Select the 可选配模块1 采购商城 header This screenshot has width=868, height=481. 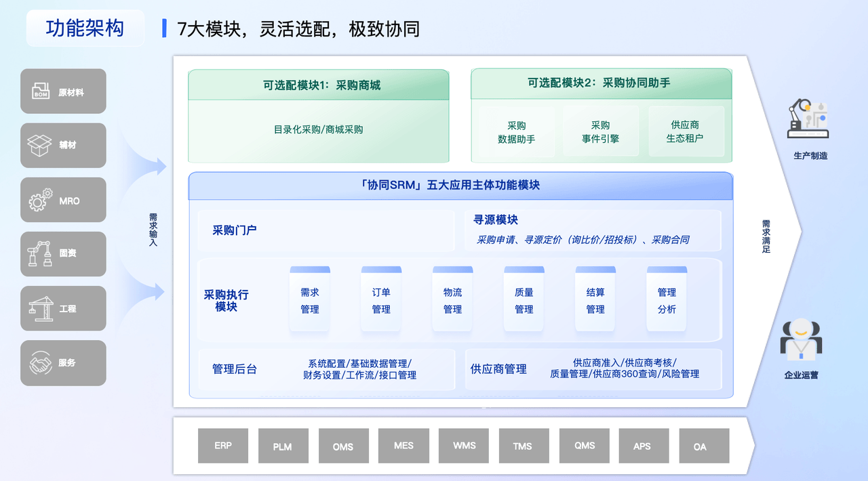tap(319, 85)
